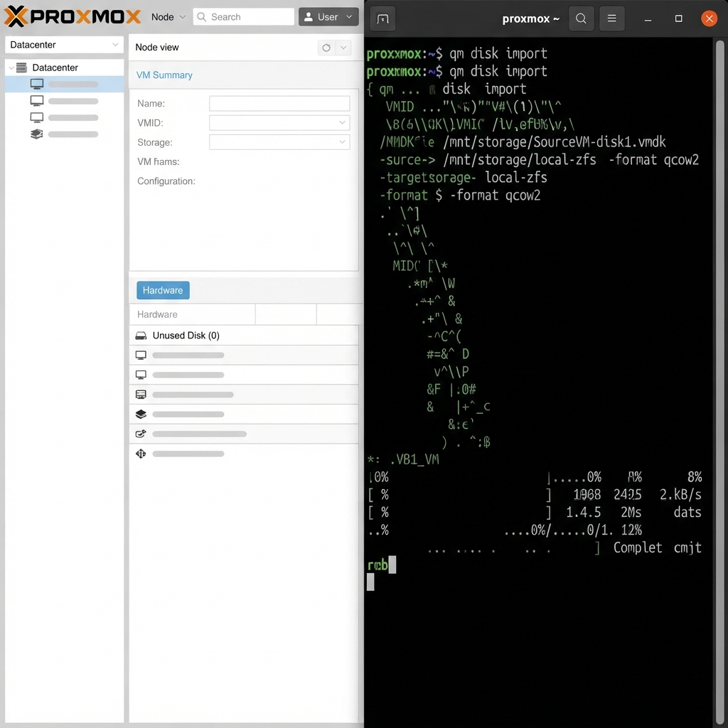Open the proxmox ~ terminal title menu
728x728 pixels.
pyautogui.click(x=530, y=19)
